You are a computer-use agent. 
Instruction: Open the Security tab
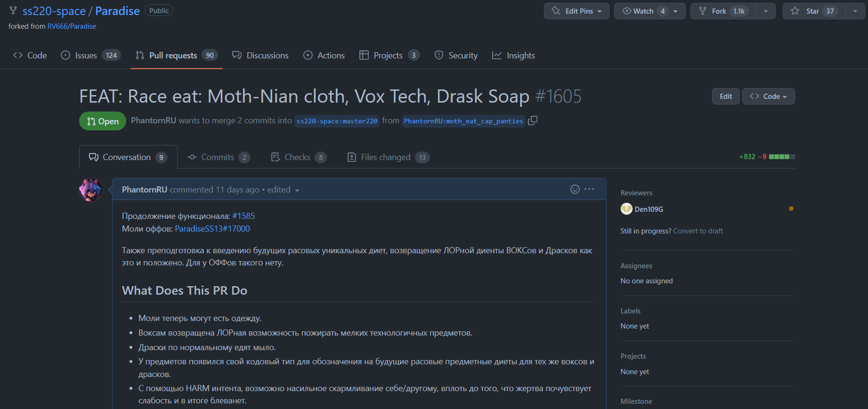[x=456, y=56]
